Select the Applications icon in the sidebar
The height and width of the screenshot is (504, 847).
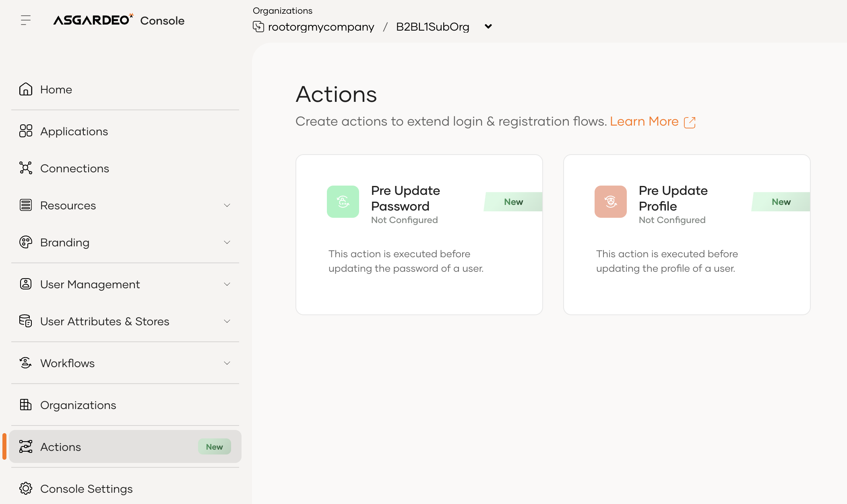coord(25,131)
